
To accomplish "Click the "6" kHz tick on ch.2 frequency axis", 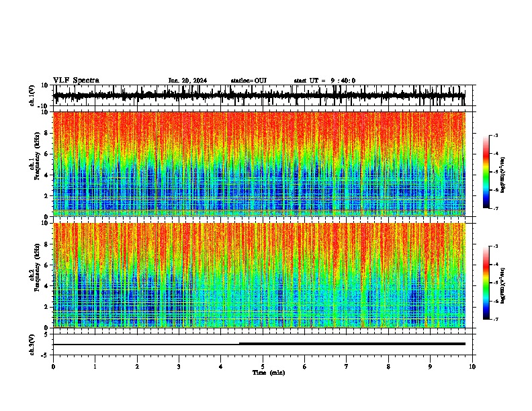I will coord(46,265).
